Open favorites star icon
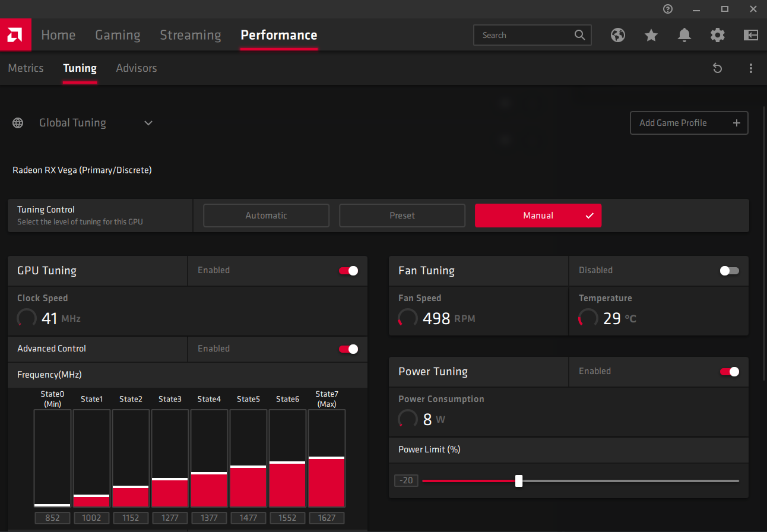This screenshot has width=767, height=532. tap(651, 35)
